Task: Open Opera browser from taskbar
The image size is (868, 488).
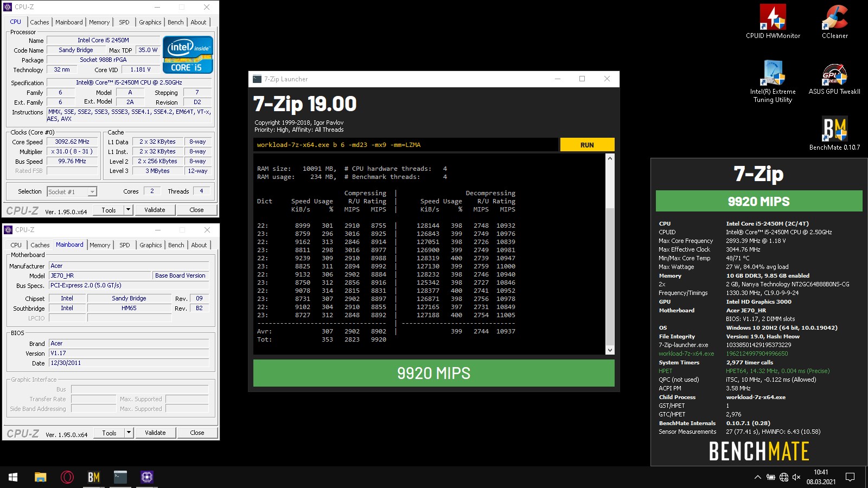Action: [x=67, y=477]
